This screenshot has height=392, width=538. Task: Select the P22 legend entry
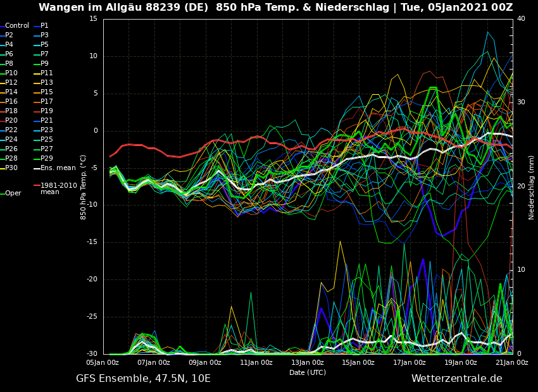[x=11, y=130]
